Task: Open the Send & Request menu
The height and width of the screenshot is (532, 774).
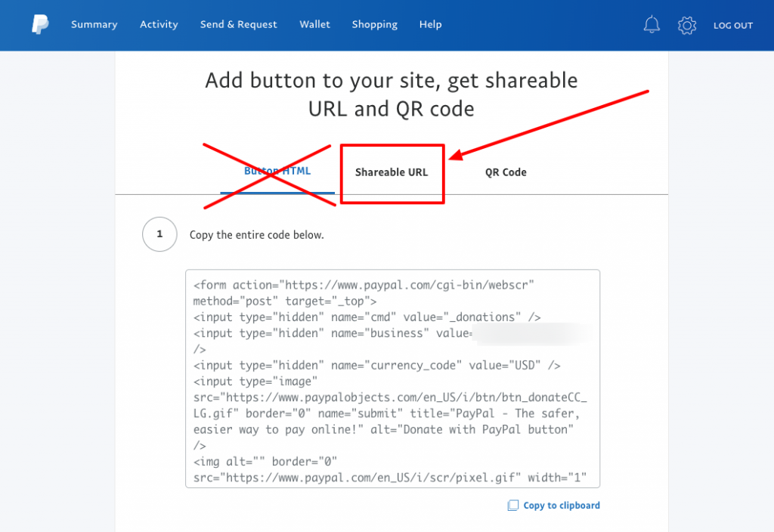Action: [x=238, y=24]
